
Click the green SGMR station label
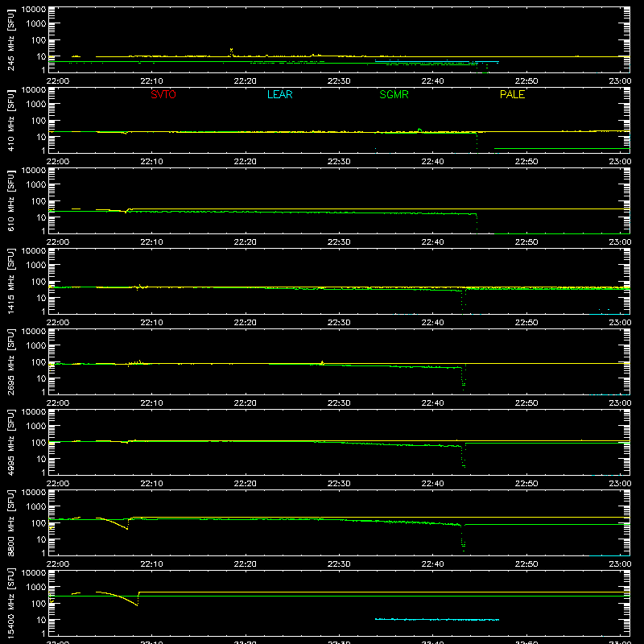(394, 94)
